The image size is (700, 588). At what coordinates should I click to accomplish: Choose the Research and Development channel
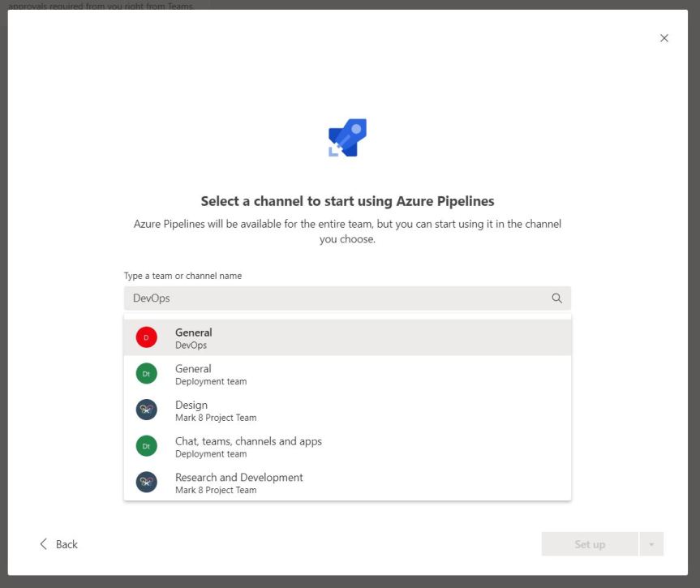tap(347, 483)
